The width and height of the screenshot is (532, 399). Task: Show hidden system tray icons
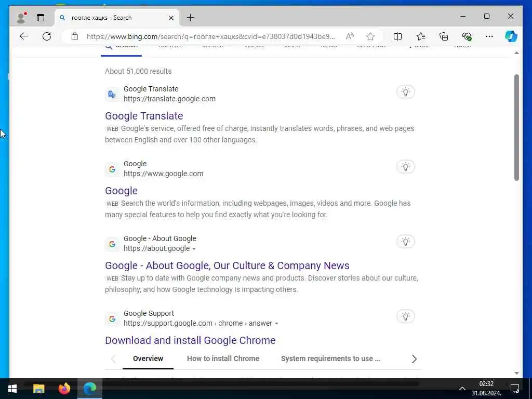tap(462, 389)
